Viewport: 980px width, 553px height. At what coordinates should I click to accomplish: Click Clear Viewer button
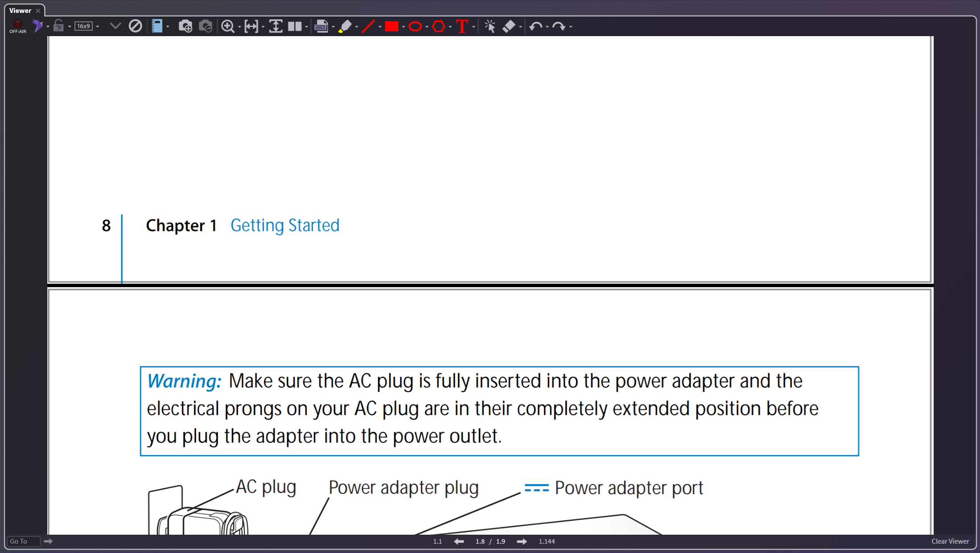950,541
